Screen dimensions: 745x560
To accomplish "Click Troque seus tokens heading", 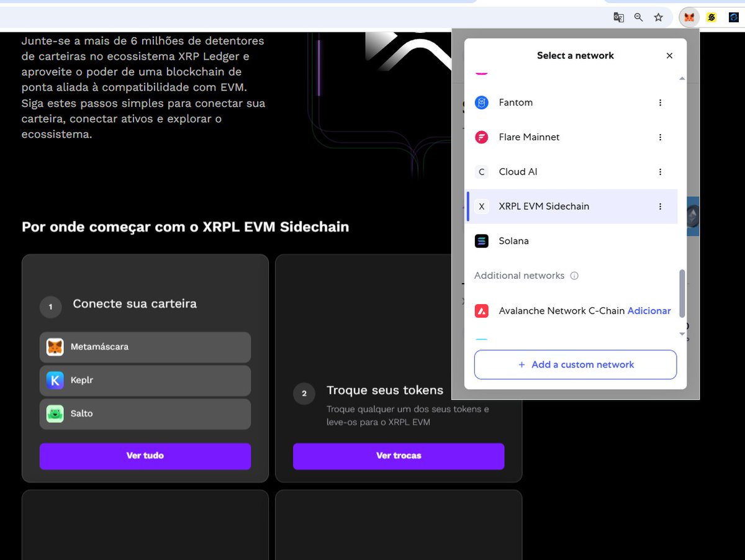I will pos(385,391).
